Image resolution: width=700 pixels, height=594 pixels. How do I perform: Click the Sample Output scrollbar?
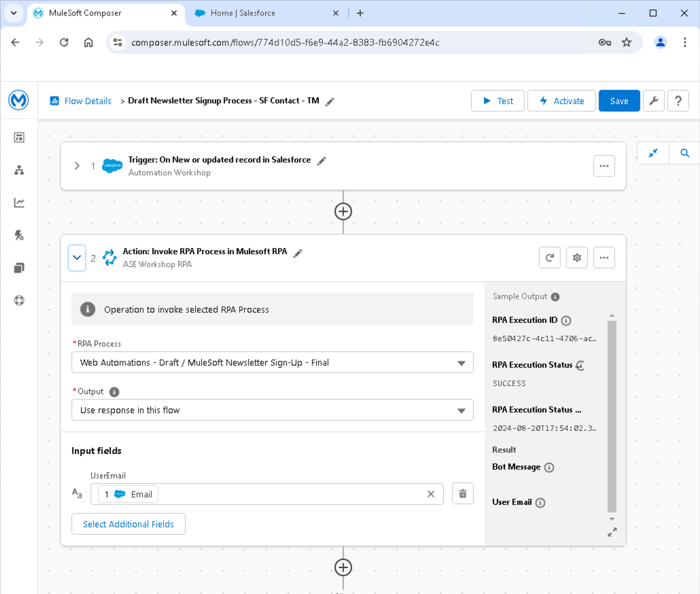612,415
